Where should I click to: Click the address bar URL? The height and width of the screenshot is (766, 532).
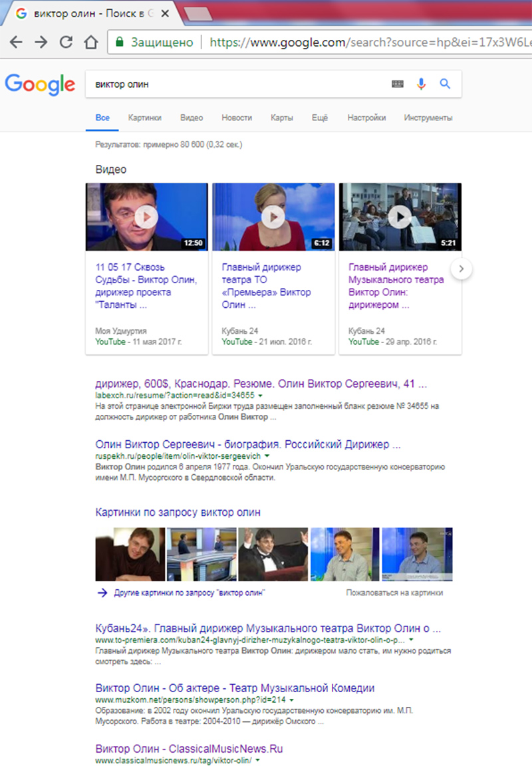370,43
